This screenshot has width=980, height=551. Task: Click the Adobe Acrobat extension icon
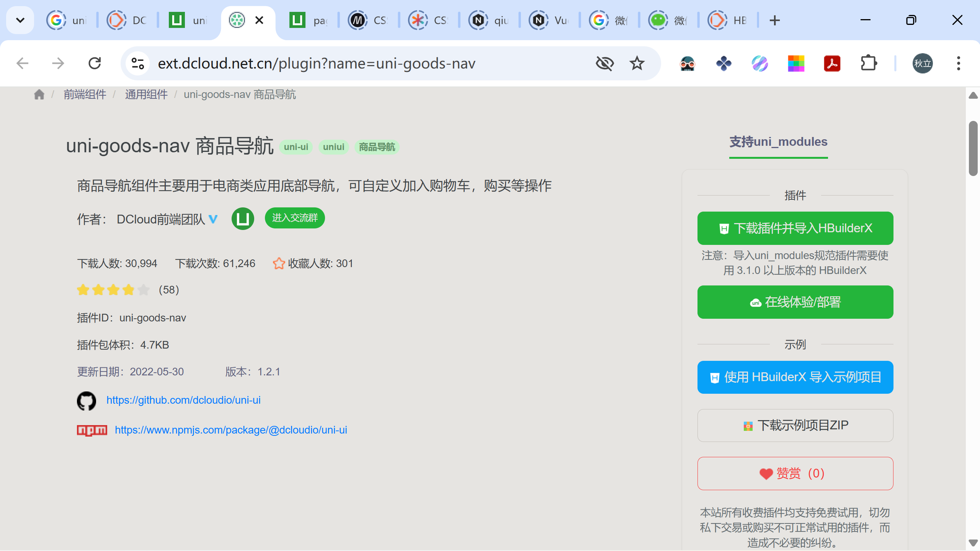point(832,64)
